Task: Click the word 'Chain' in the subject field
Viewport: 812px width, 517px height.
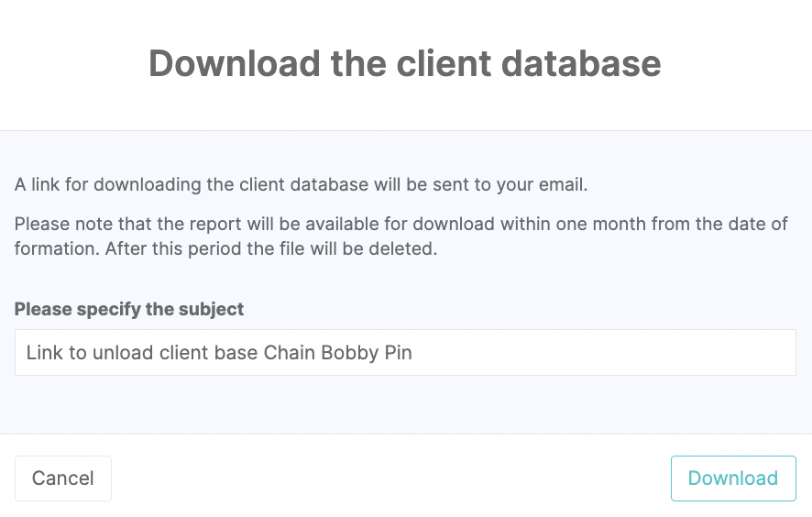Action: tap(290, 353)
